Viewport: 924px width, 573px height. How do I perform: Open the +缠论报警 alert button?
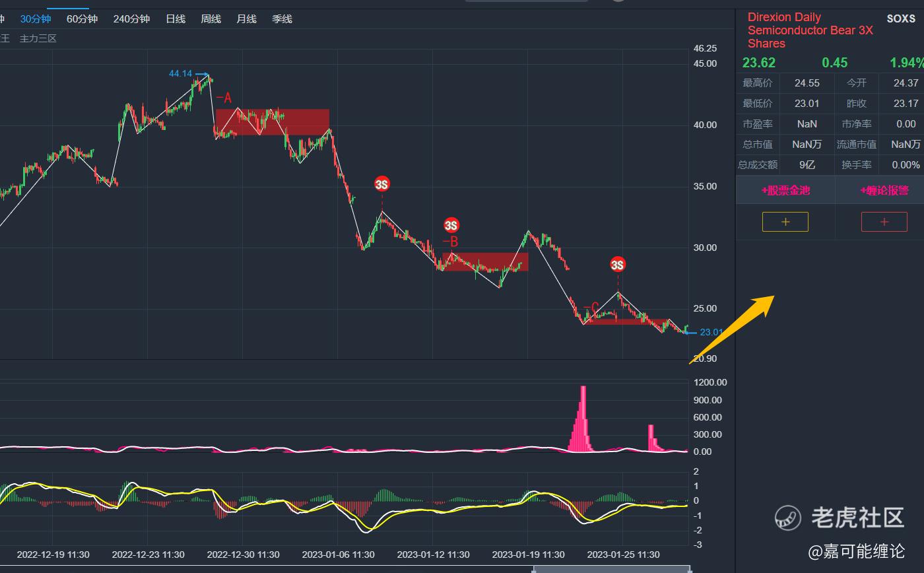[x=884, y=190]
